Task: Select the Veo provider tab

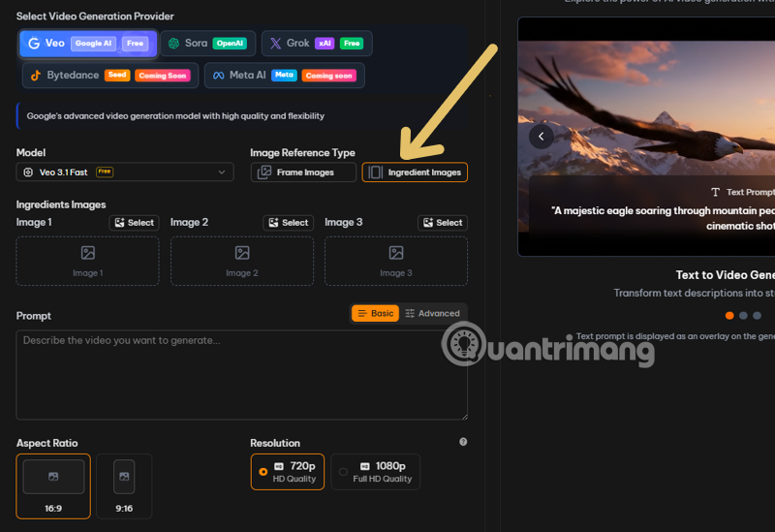Action: tap(88, 44)
